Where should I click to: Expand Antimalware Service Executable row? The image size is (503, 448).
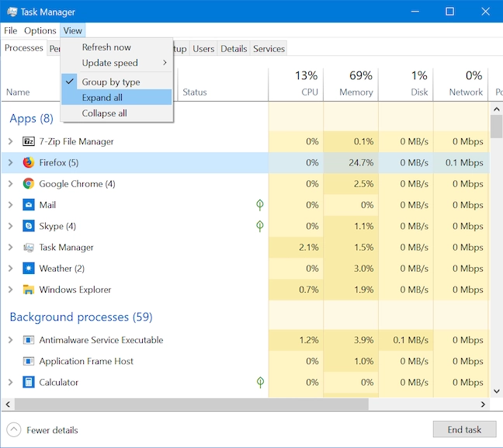point(10,340)
